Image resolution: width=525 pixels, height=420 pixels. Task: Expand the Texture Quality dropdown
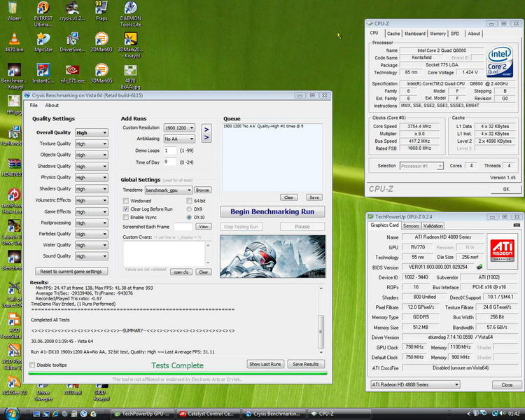[x=92, y=143]
